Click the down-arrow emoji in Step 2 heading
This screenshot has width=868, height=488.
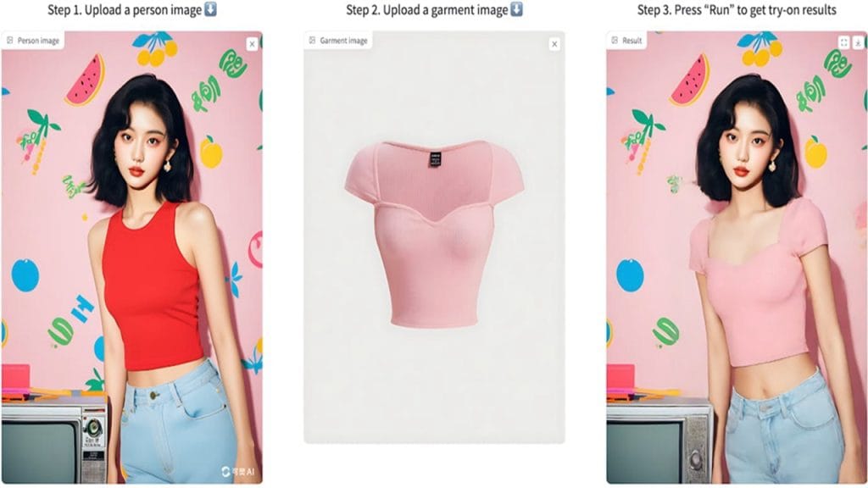point(516,9)
